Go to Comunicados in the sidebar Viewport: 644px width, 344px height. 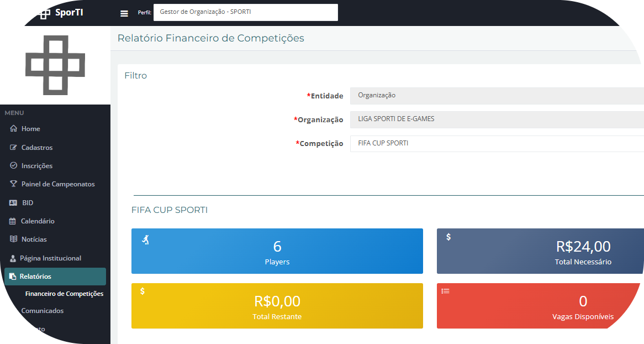[43, 311]
